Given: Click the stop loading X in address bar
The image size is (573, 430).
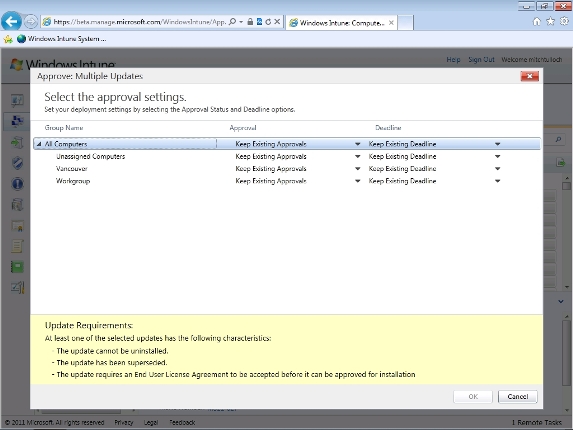Looking at the screenshot, I should coord(277,22).
